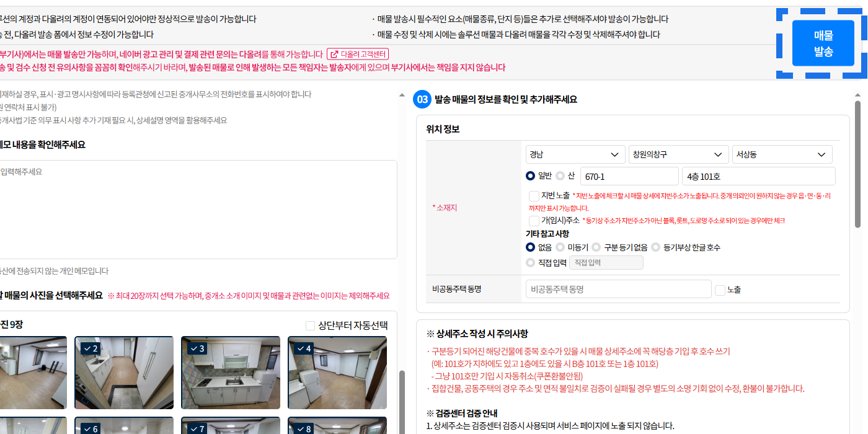Choose 등기부상 한글 호수 option
Viewport: 868px width, 434px height.
coord(656,247)
